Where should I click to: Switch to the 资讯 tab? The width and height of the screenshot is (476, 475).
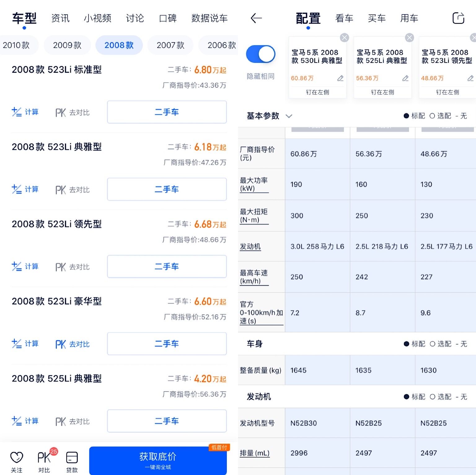pyautogui.click(x=60, y=18)
